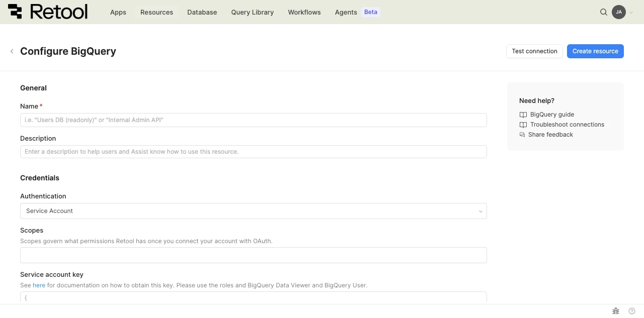Expand the chevron next to the avatar
The width and height of the screenshot is (644, 318).
631,13
